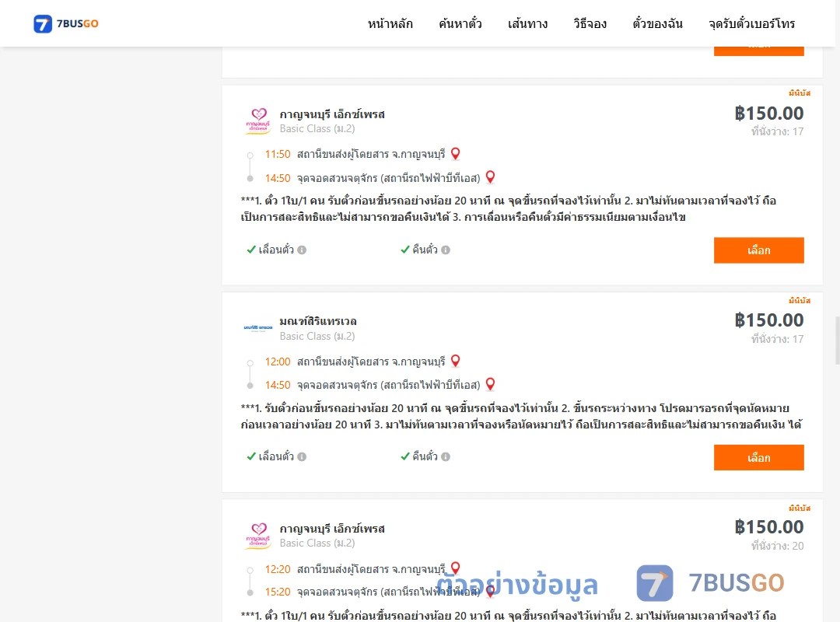Image resolution: width=840 pixels, height=622 pixels.
Task: Click operator name กาญจนบุรี เอ็กซ์เพรส on 11:50 trip
Action: click(x=332, y=114)
